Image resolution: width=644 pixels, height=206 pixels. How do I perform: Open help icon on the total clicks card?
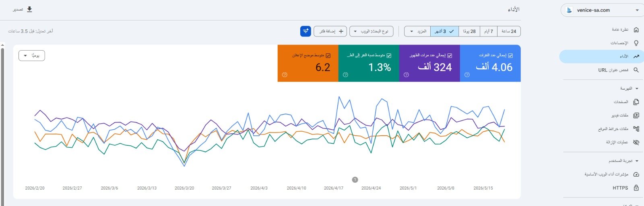tap(467, 75)
